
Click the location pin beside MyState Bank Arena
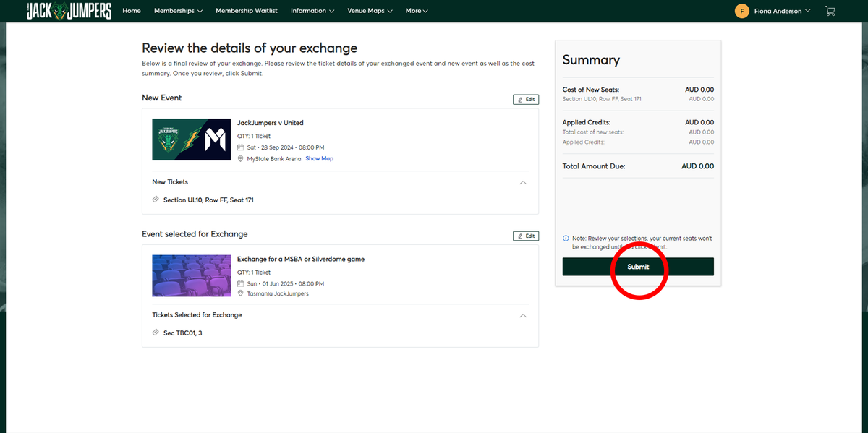tap(241, 158)
